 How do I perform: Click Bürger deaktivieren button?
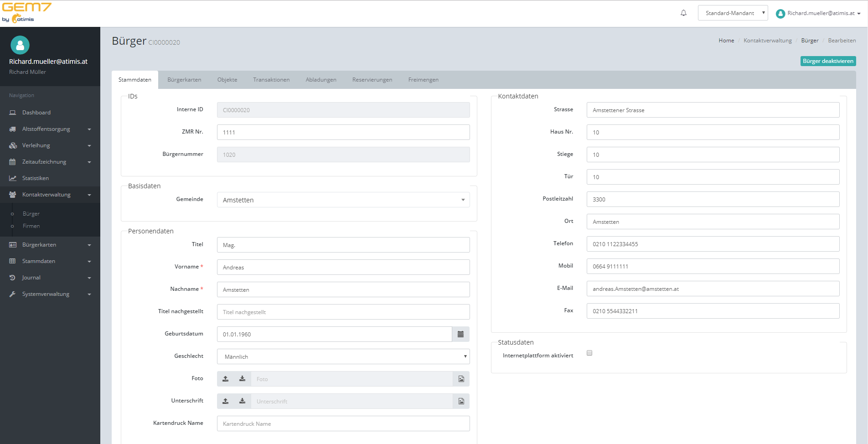(x=828, y=61)
